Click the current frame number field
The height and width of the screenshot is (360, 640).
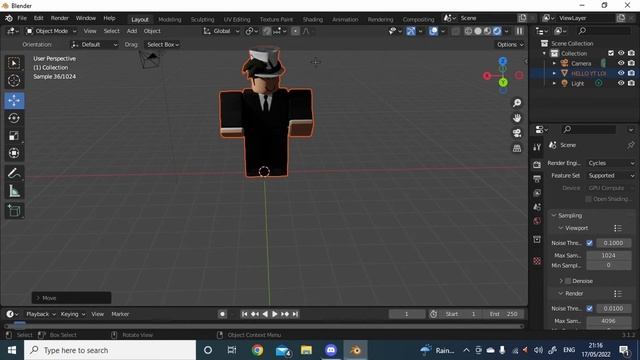coord(407,314)
